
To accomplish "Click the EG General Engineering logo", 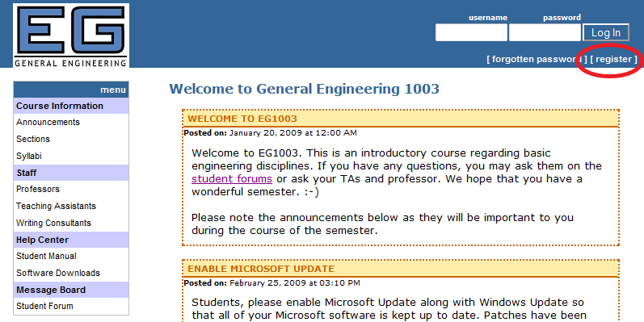I will (x=71, y=36).
